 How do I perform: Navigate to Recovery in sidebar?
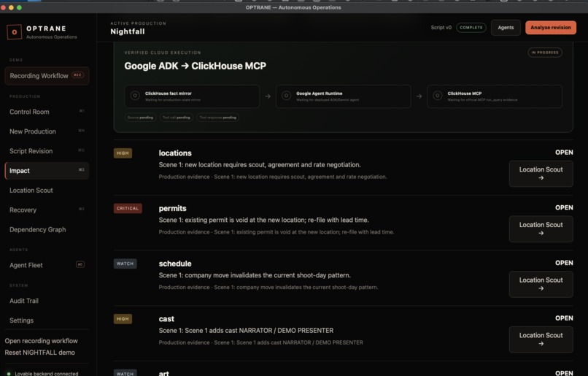[47, 210]
